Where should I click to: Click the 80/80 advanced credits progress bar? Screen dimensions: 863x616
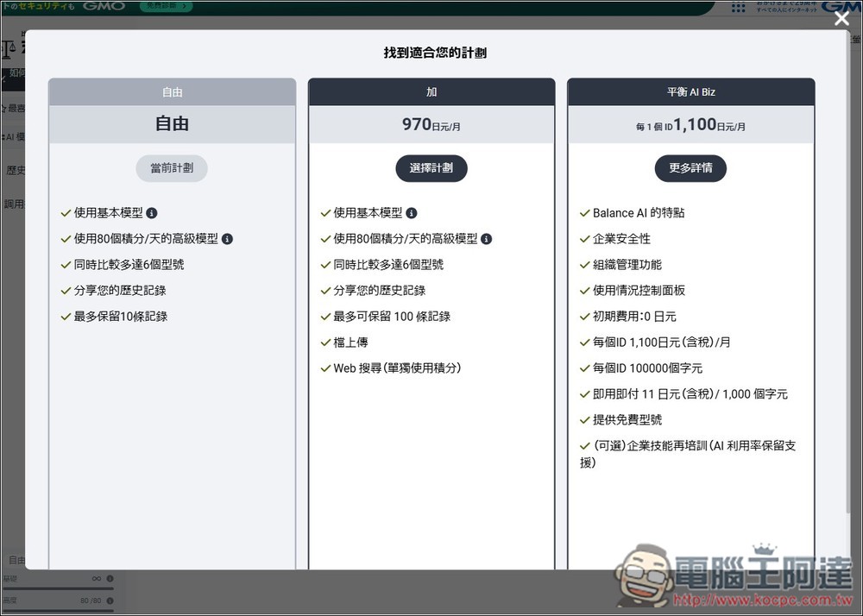(59, 610)
